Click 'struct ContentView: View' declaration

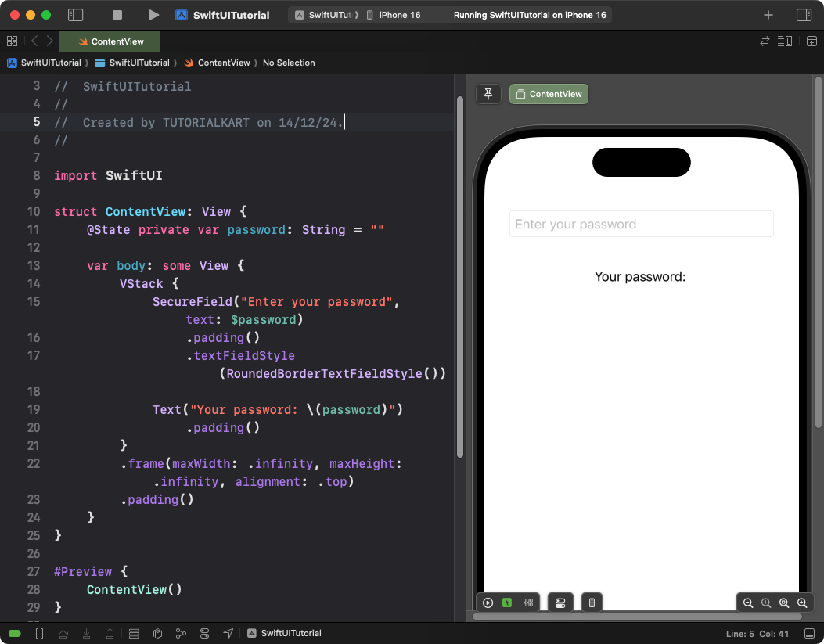(150, 212)
